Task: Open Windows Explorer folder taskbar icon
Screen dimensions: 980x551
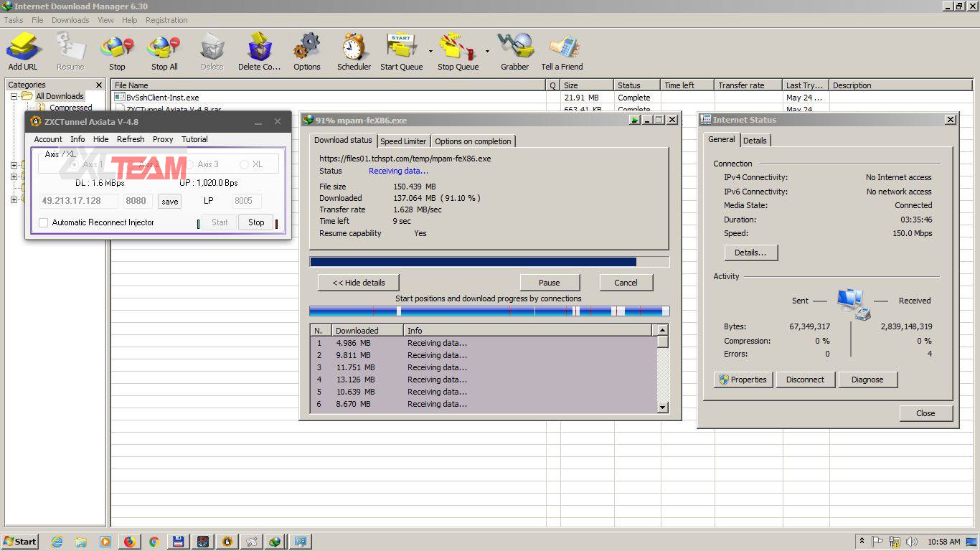Action: pyautogui.click(x=81, y=542)
